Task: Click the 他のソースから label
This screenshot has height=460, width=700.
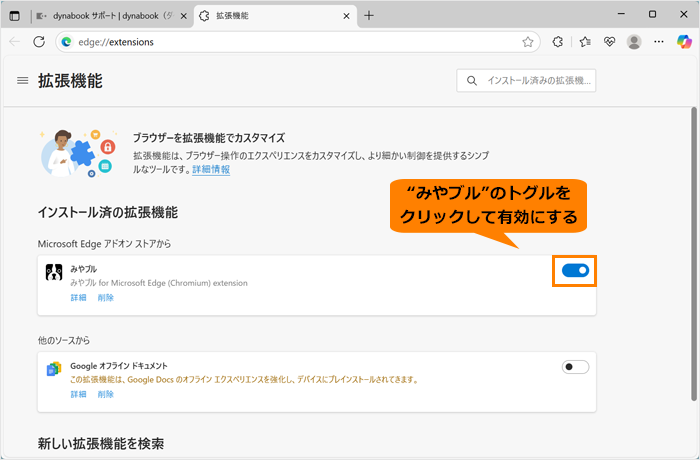Action: pyautogui.click(x=64, y=340)
